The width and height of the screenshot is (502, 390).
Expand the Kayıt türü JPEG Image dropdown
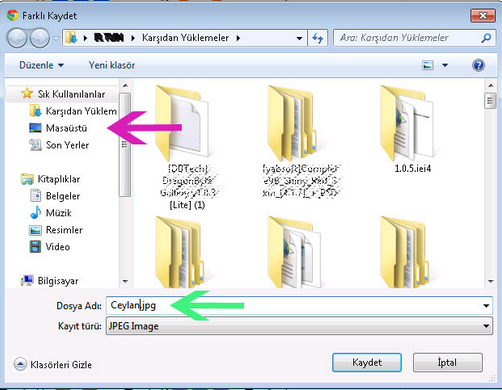299,326
